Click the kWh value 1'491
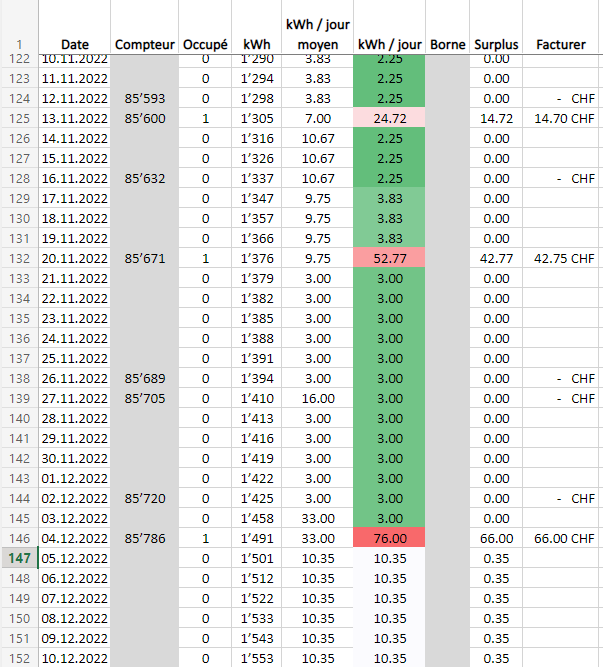Viewport: 603px width, 667px height. (x=256, y=538)
